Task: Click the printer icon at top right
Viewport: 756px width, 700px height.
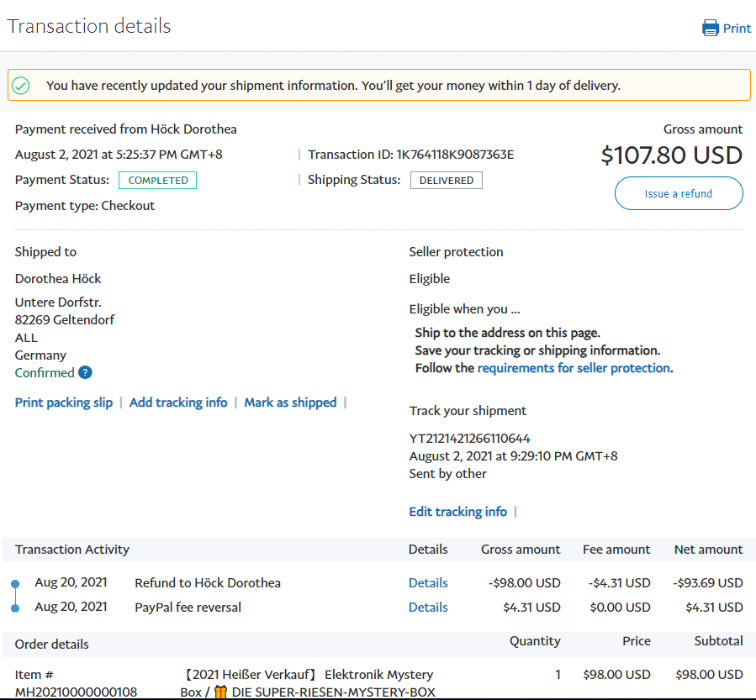Action: point(711,28)
